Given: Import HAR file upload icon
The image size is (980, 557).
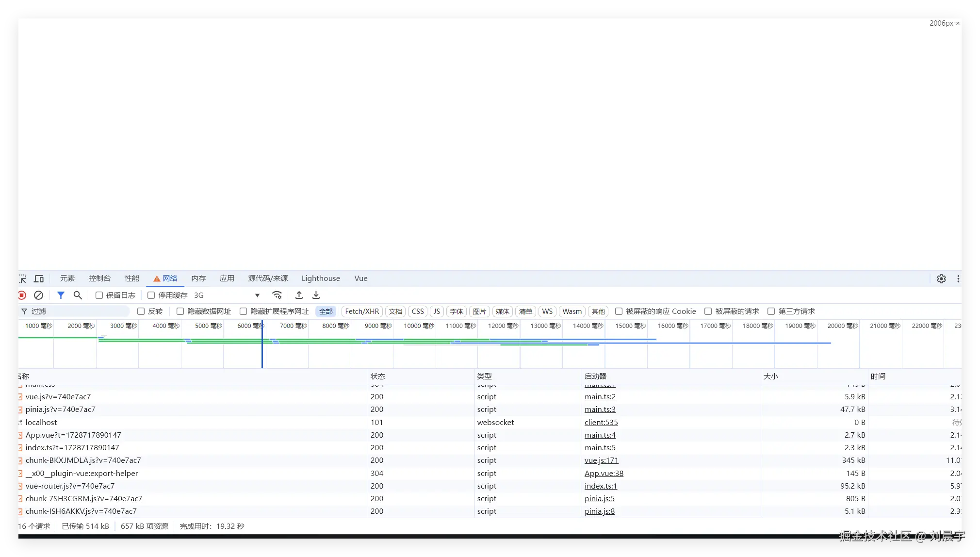Looking at the screenshot, I should (x=299, y=295).
